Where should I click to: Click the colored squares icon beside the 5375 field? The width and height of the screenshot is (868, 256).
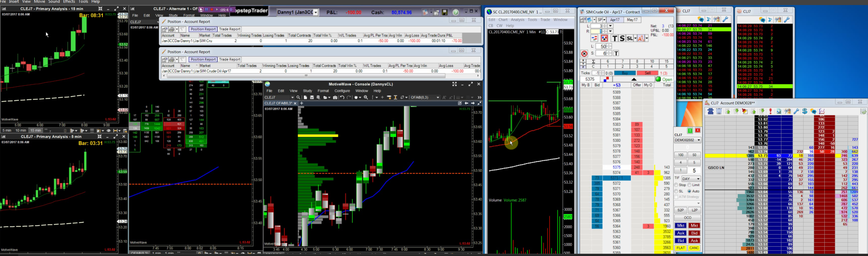click(606, 79)
